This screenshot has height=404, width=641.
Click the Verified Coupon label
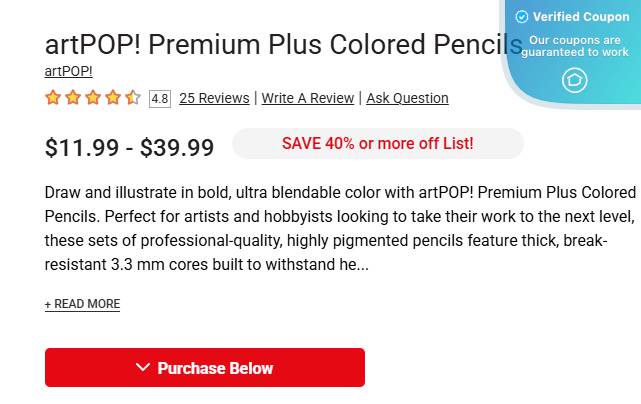(x=581, y=17)
